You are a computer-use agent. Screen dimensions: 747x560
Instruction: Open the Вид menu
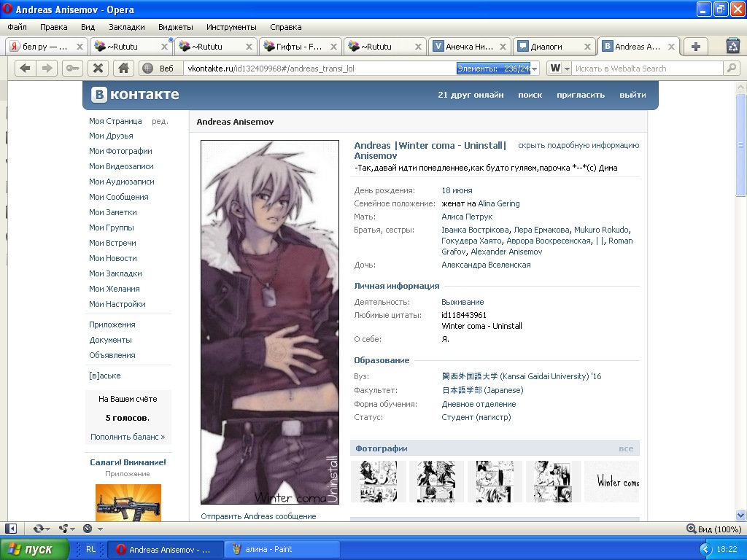coord(88,27)
